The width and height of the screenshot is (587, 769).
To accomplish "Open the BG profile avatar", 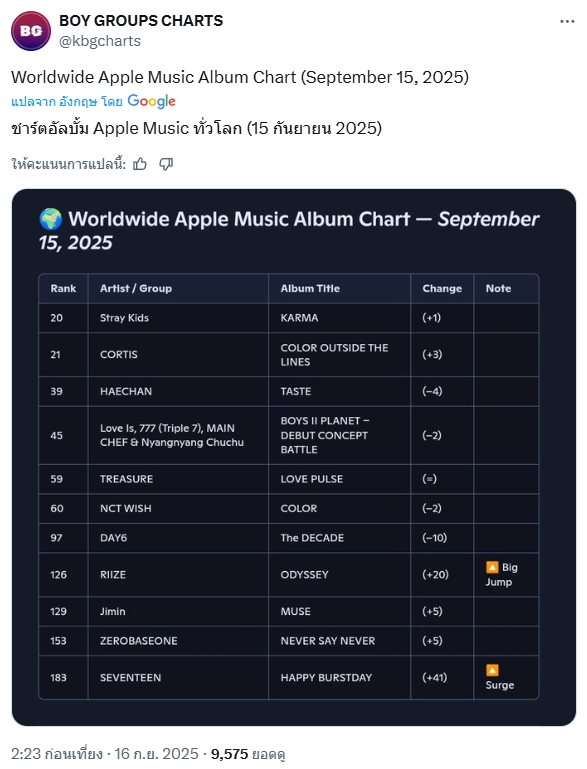I will tap(30, 31).
